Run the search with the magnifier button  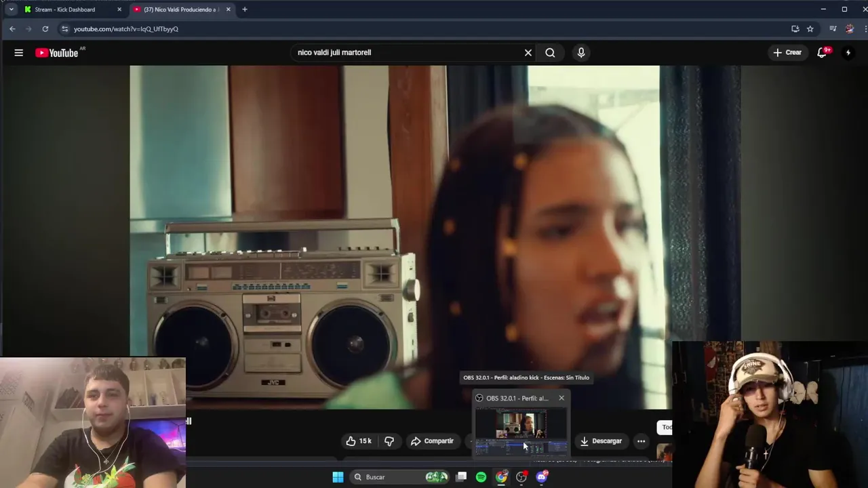click(x=550, y=52)
